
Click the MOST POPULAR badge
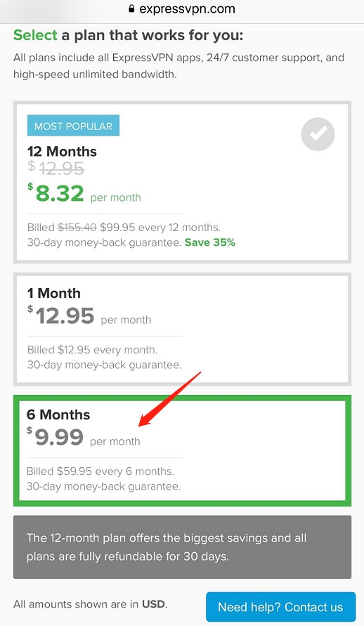click(x=74, y=126)
